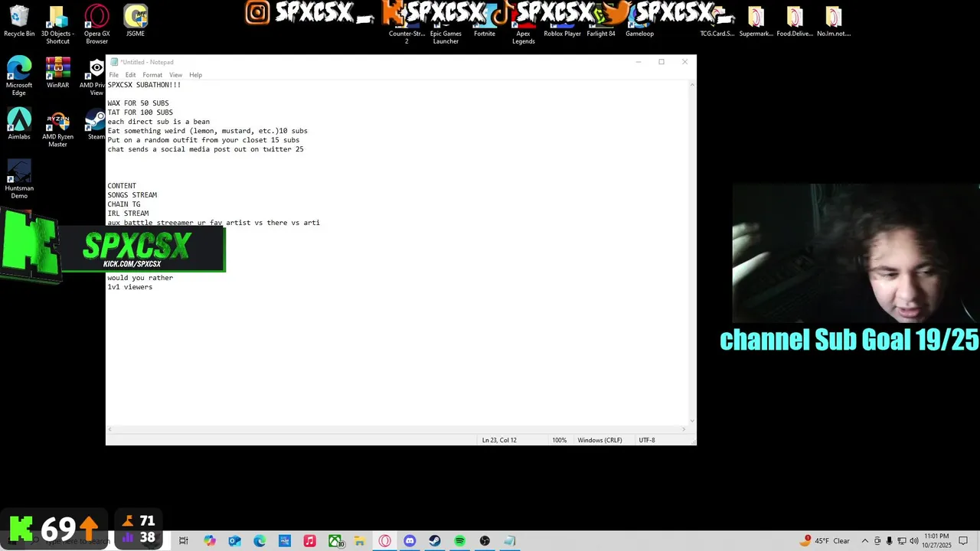Open the Aimlabs desktop shortcut
The height and width of the screenshot is (551, 980).
click(x=19, y=123)
